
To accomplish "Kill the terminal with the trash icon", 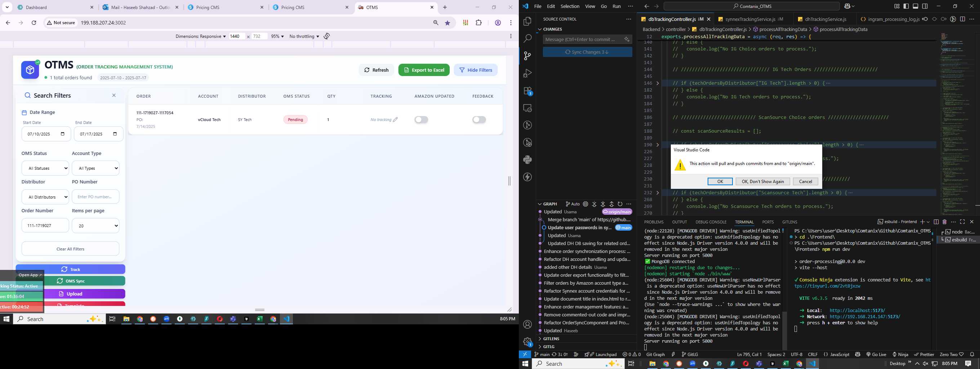I will tap(945, 222).
